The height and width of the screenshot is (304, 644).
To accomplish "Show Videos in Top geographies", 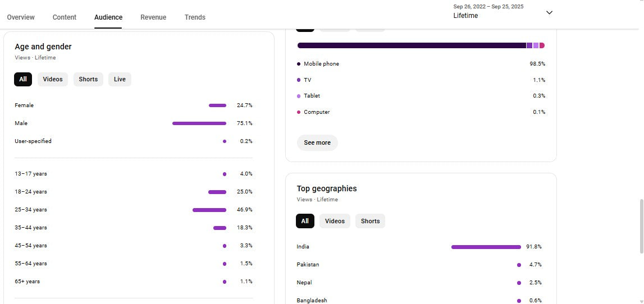I will coord(335,221).
